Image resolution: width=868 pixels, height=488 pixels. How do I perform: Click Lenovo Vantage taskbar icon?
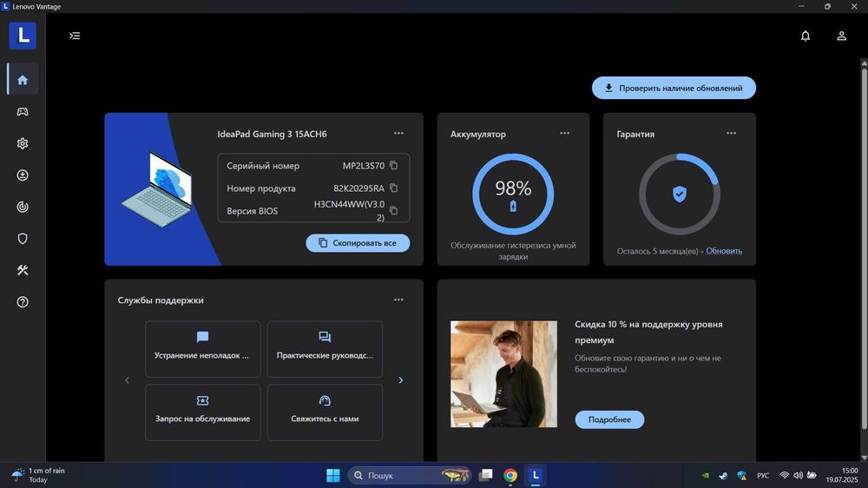[x=536, y=475]
